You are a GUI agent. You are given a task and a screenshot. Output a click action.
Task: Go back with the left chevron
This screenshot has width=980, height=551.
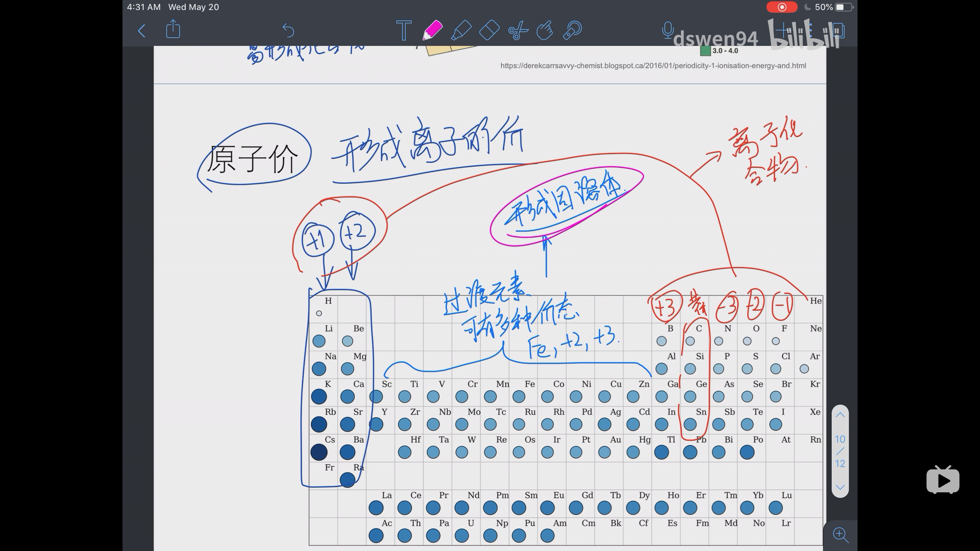(x=142, y=31)
